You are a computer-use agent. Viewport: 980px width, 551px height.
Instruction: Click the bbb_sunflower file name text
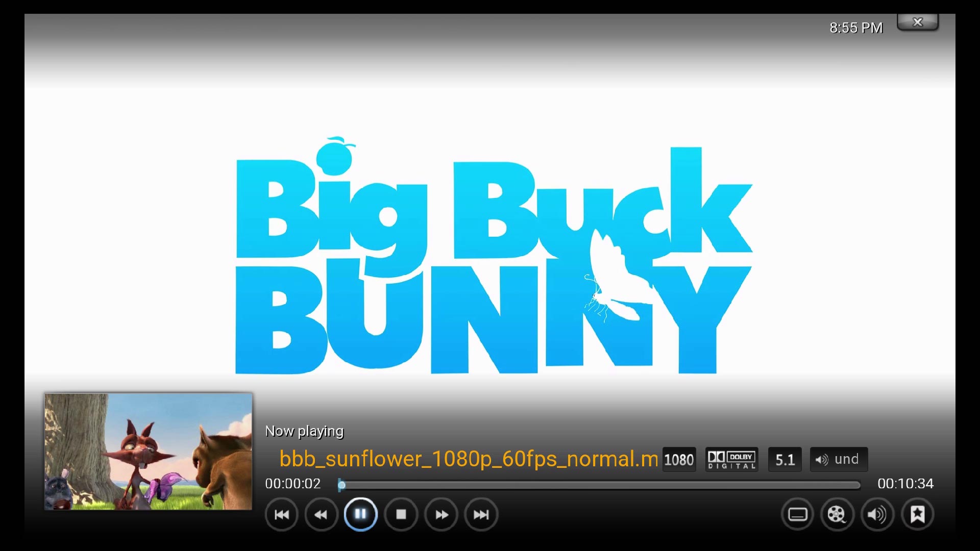coord(469,459)
